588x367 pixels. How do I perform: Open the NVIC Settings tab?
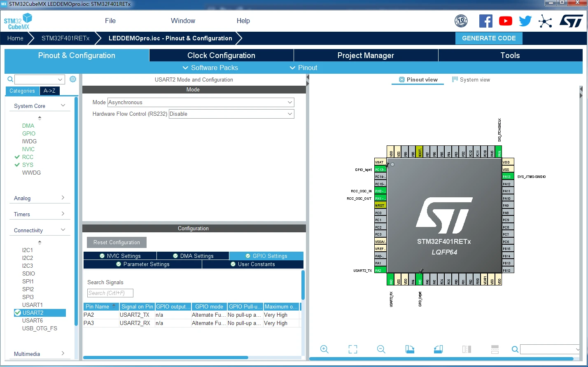click(120, 256)
